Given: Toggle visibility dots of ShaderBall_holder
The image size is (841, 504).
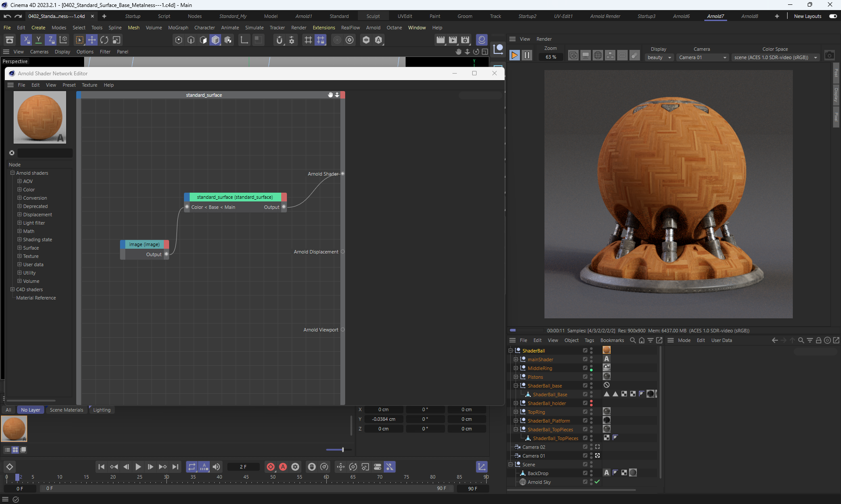Looking at the screenshot, I should [591, 403].
